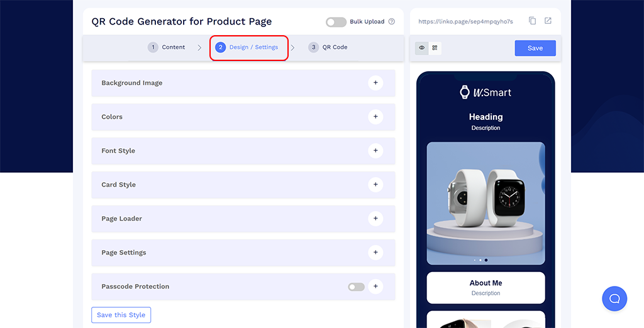Click Save this Style button
The image size is (644, 328).
click(121, 315)
